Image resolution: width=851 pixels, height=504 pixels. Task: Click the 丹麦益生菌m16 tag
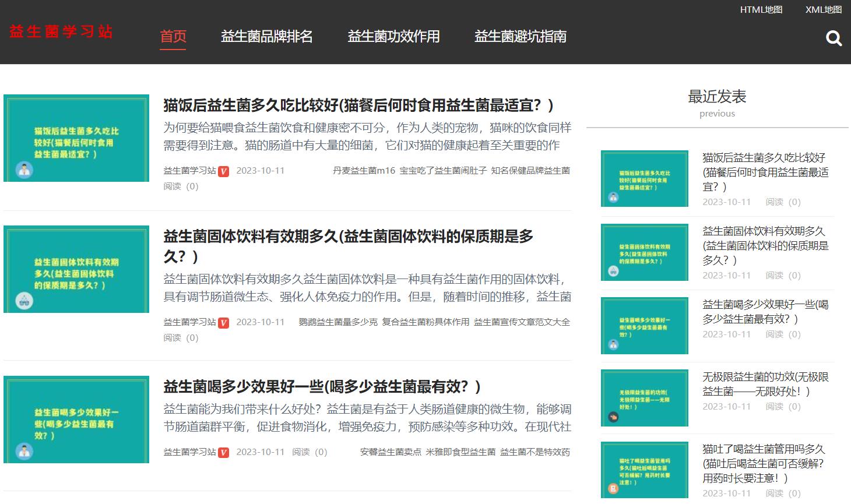pos(364,171)
